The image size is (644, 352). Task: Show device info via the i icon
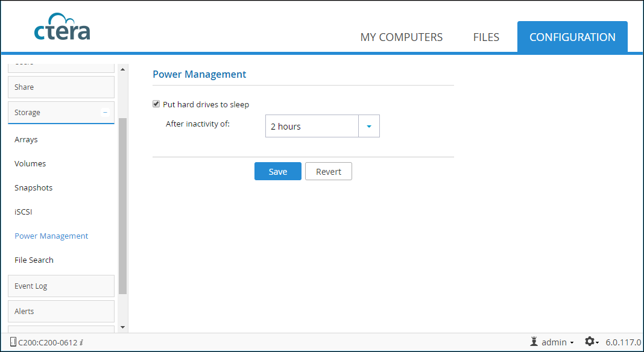[81, 342]
